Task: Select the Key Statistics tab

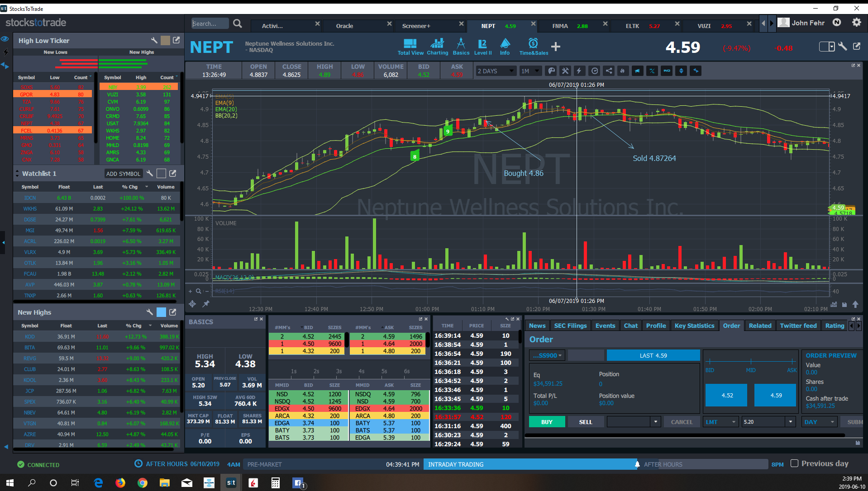Action: 694,326
